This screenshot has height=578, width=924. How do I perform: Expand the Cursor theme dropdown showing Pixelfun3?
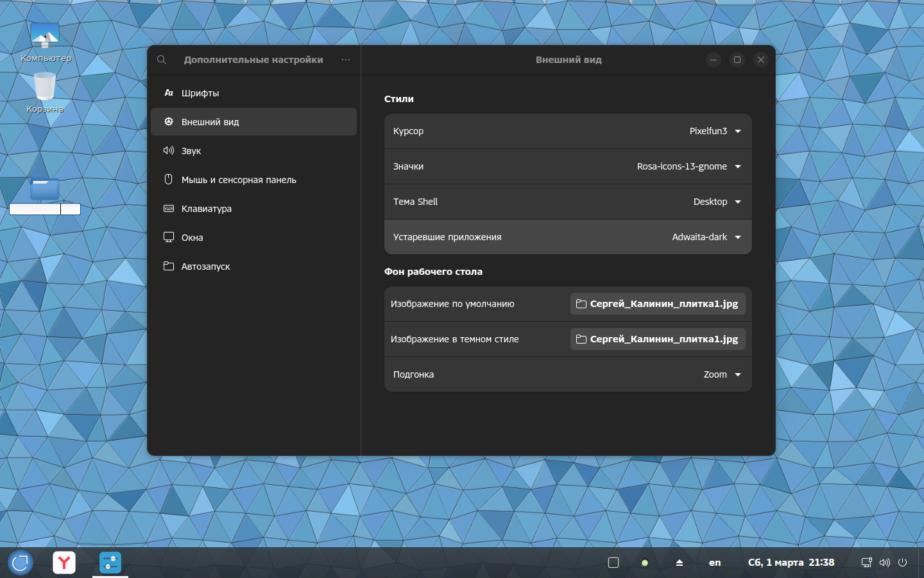715,131
